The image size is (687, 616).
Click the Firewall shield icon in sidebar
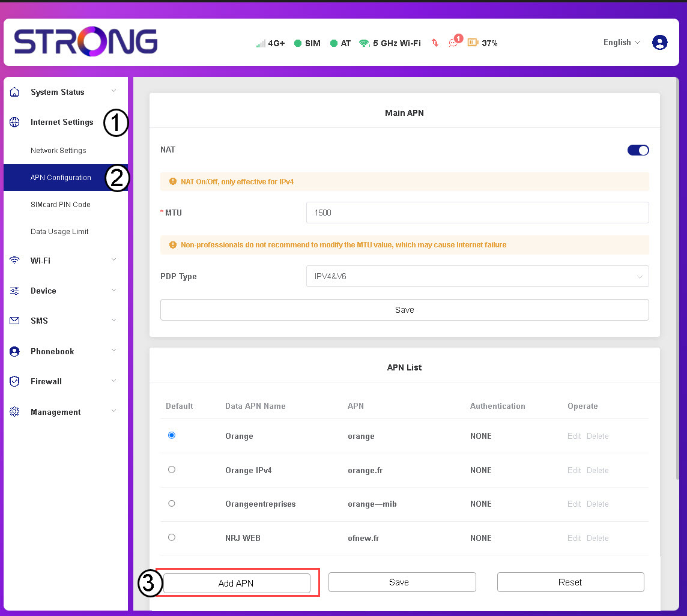[15, 381]
